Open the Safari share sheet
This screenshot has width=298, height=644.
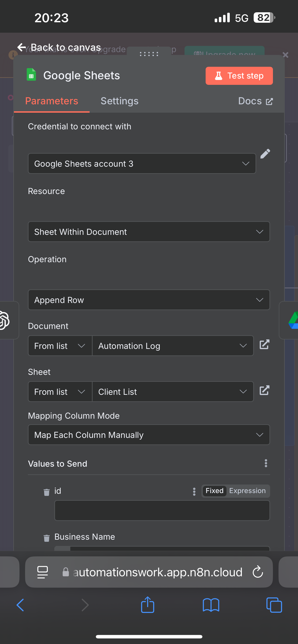[x=148, y=605]
